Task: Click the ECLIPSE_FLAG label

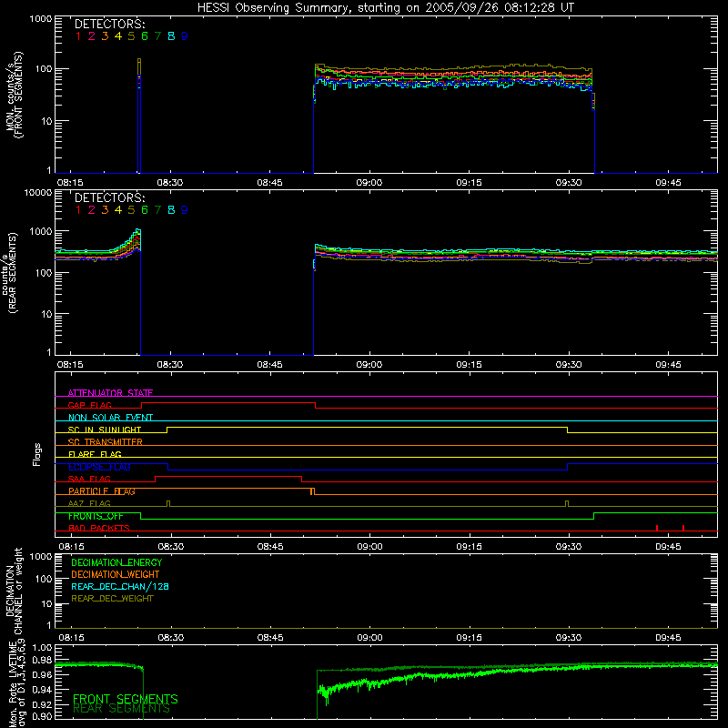Action: [99, 467]
